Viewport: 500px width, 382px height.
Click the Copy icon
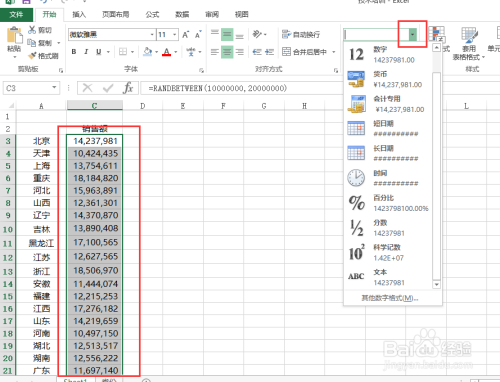tap(32, 43)
